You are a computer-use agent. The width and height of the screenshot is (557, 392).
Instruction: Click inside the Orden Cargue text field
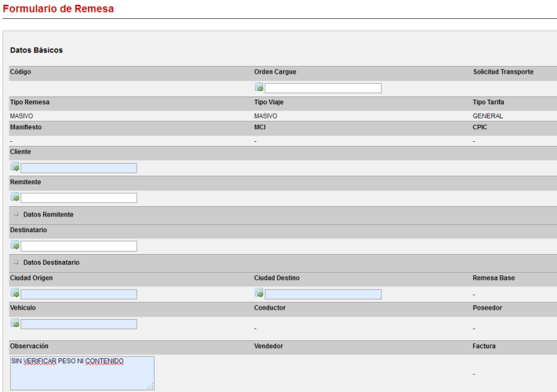point(323,88)
